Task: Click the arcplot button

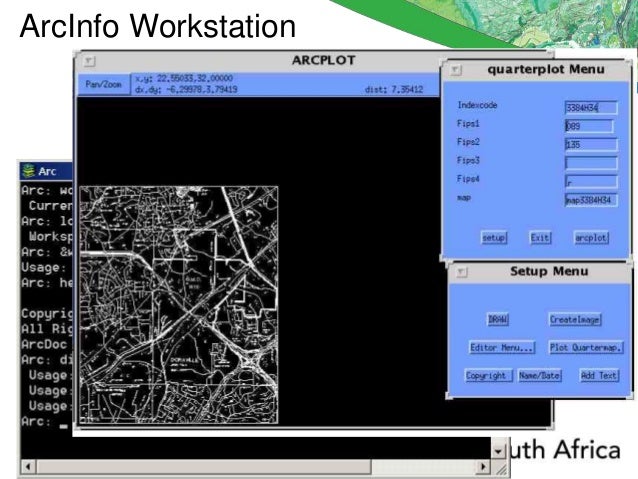Action: click(591, 238)
